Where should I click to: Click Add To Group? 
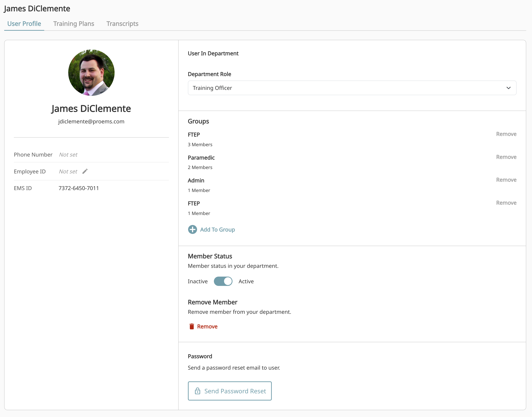click(x=217, y=229)
